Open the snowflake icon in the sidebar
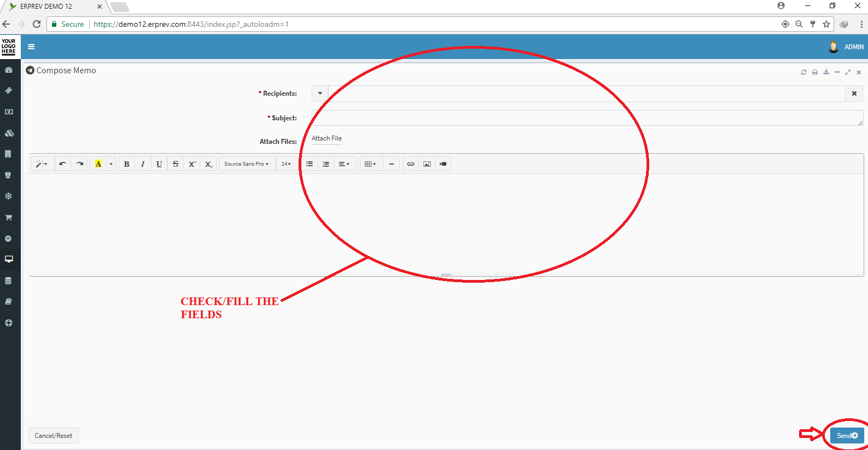 (9, 196)
